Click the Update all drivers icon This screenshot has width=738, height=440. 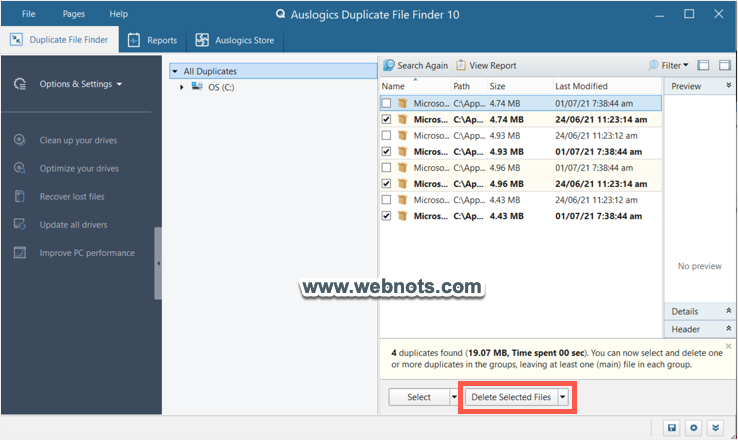20,225
